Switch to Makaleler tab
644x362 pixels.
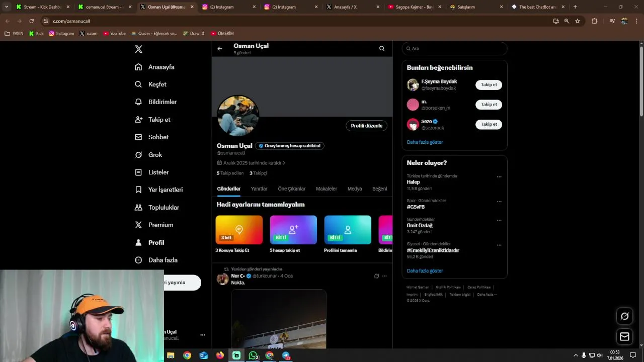(327, 189)
